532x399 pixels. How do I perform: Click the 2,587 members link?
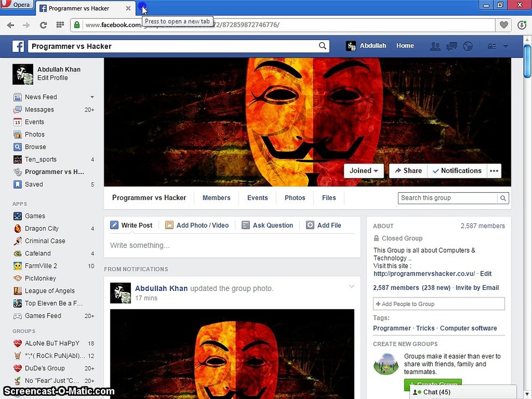tap(396, 288)
